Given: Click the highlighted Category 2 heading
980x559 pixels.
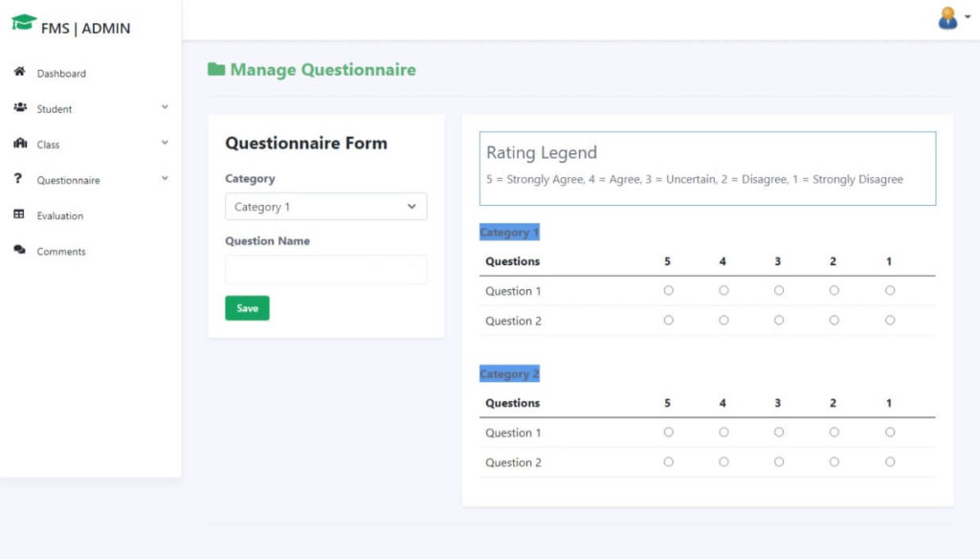Looking at the screenshot, I should [x=509, y=373].
